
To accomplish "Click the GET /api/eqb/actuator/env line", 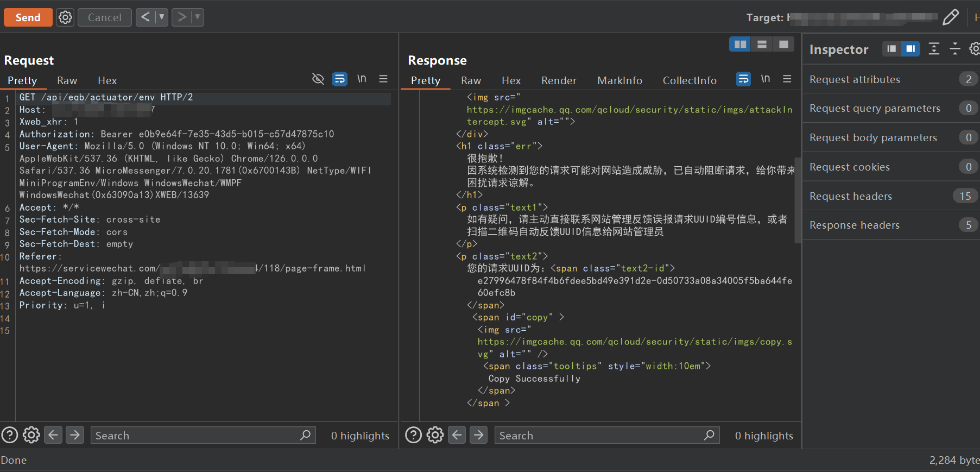I will click(x=106, y=97).
